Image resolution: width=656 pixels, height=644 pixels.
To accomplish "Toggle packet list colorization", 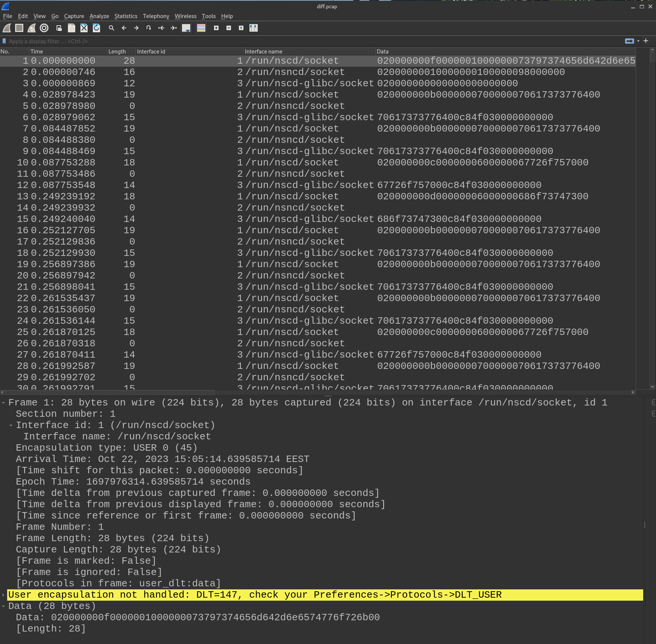I will pos(201,28).
